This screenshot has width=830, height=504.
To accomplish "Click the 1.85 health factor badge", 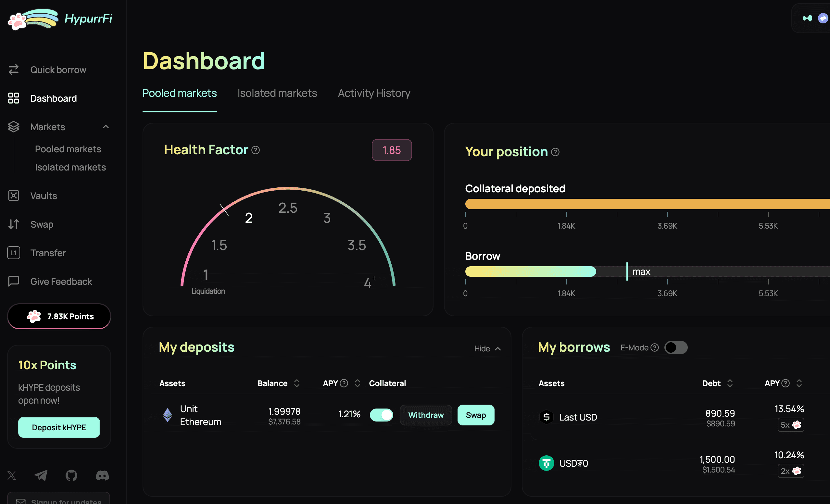I will coord(392,150).
